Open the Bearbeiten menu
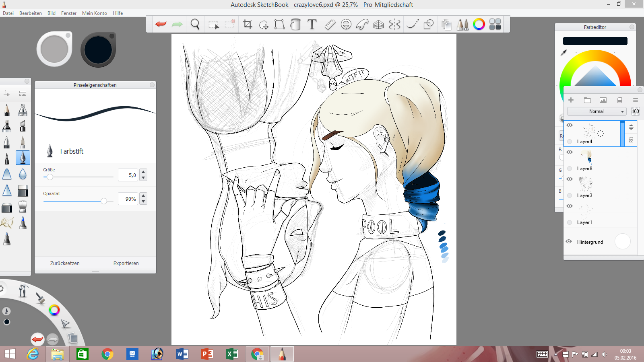 coord(31,13)
